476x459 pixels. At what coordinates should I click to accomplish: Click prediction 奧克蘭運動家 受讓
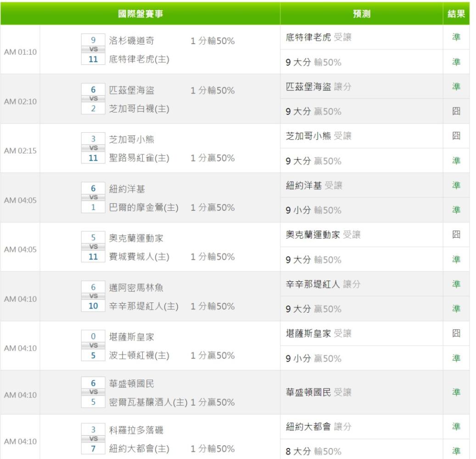click(323, 235)
